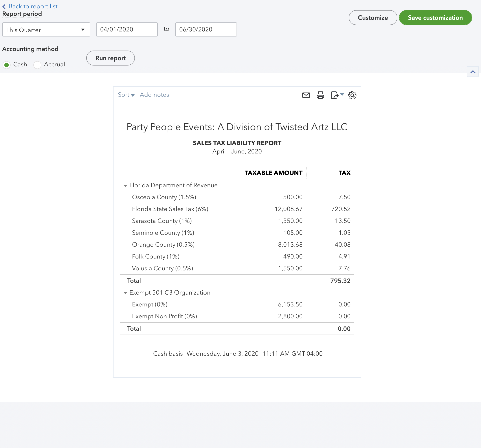Screen dimensions: 481x448
Task: Click tax amount 40.08
Action: tap(342, 245)
